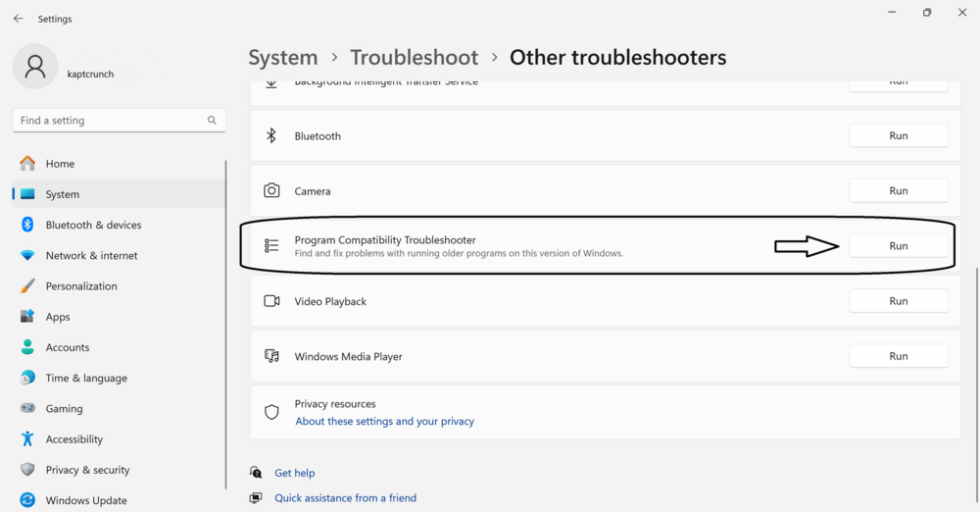Go to Gaming settings
Viewport: 980px width, 512px height.
point(64,409)
